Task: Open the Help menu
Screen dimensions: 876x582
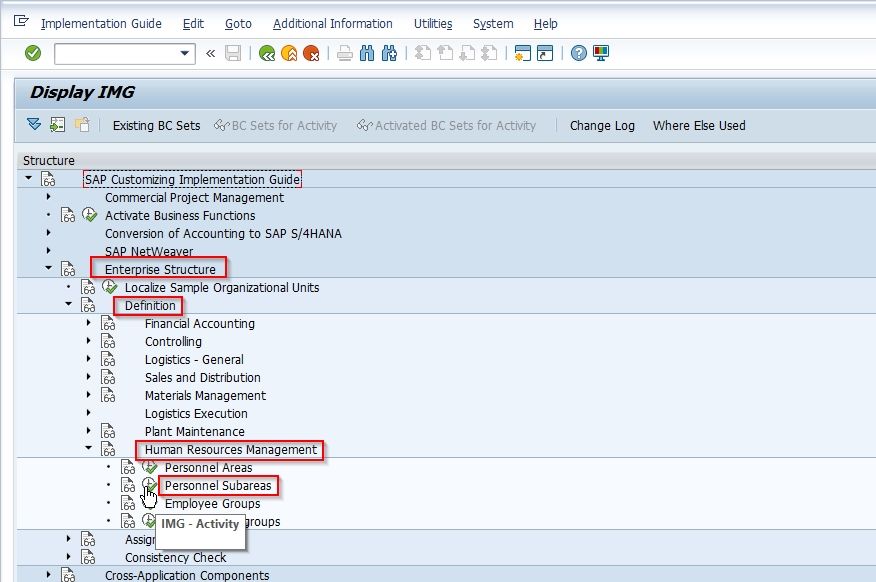Action: tap(545, 23)
